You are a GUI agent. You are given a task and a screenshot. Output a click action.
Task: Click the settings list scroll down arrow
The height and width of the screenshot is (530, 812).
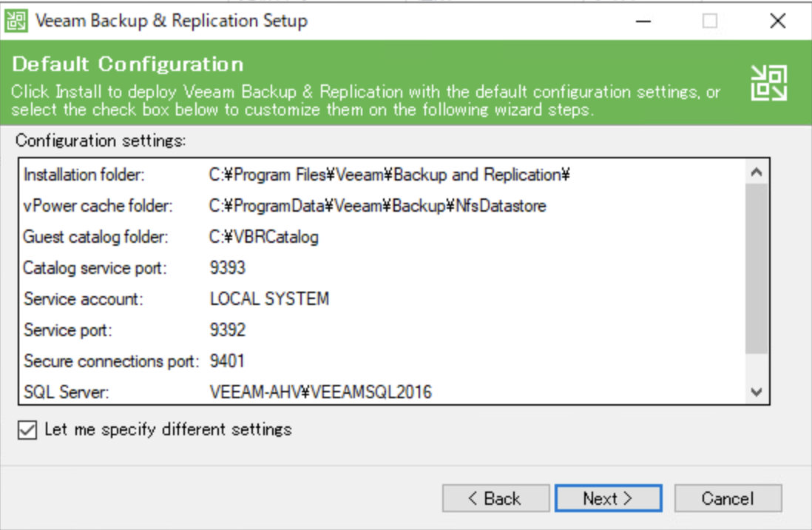[757, 392]
